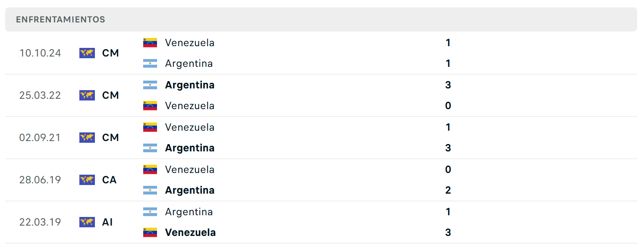Click the Argentina flag in 25.03.22 match
Screen dimensions: 644x248
[x=150, y=85]
